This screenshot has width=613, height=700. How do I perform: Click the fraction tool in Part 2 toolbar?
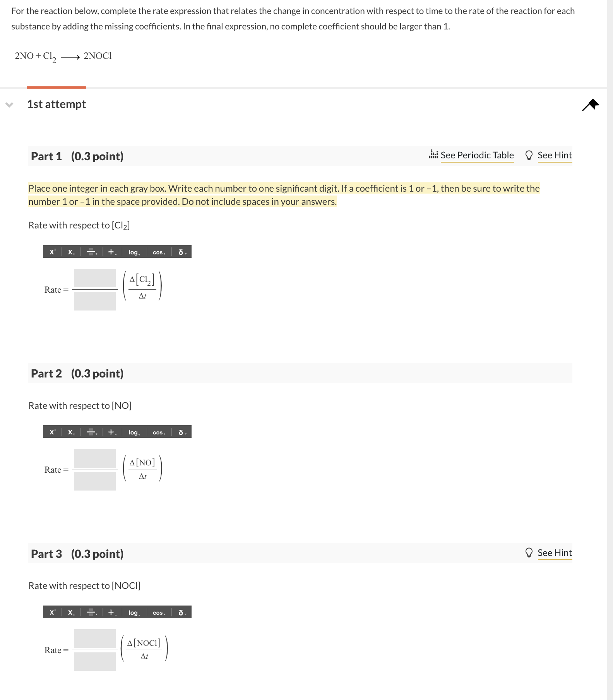tap(90, 432)
